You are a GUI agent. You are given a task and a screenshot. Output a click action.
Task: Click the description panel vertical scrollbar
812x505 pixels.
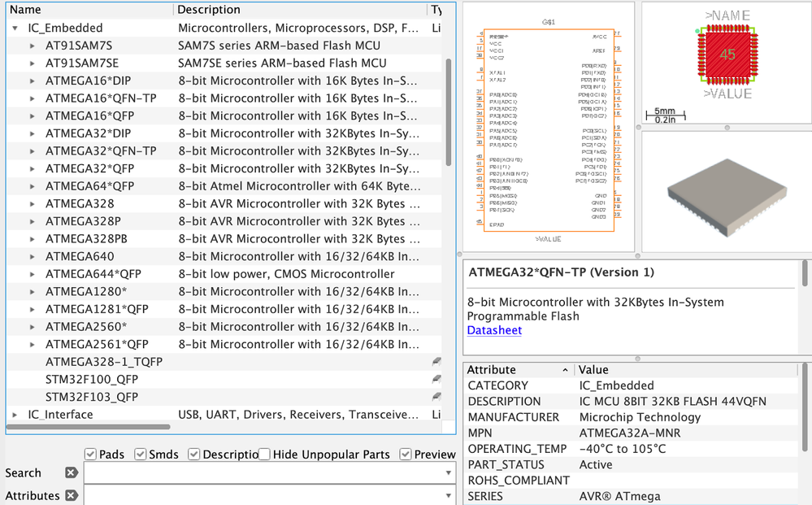(805, 273)
